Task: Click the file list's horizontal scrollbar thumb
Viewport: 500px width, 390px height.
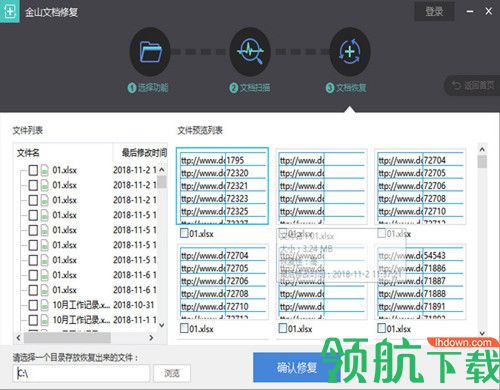Action: 67,338
